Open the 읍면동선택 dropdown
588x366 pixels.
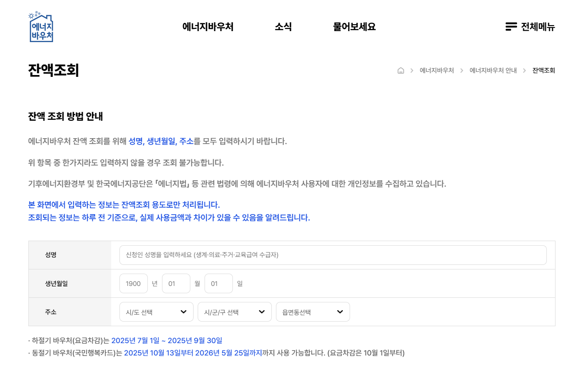click(x=313, y=312)
